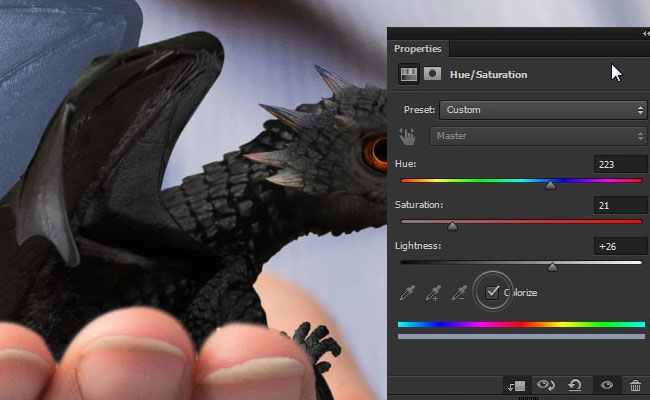Click the dragon's orange eye on canvas
This screenshot has width=650, height=400.
(x=375, y=153)
